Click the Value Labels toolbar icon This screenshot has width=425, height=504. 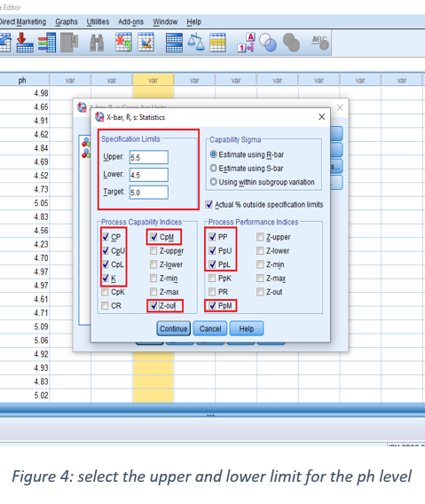246,43
